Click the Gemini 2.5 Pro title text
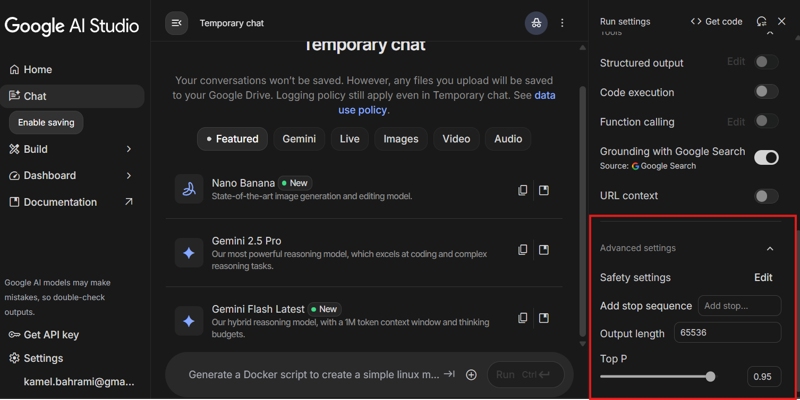The height and width of the screenshot is (400, 800). coord(246,241)
